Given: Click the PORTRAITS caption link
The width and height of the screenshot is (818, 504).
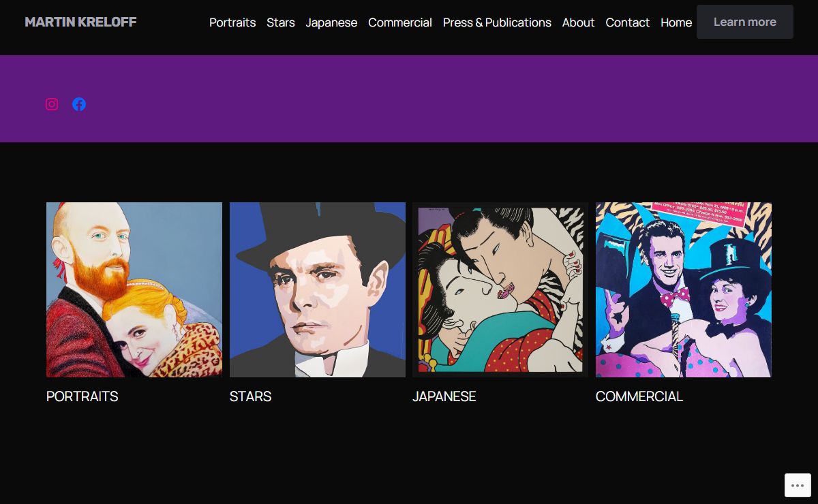Looking at the screenshot, I should 82,396.
